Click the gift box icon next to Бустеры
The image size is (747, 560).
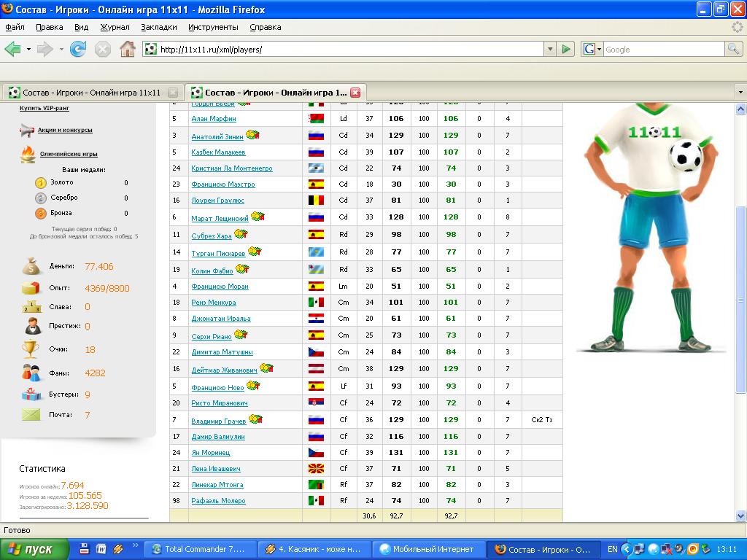coord(31,394)
